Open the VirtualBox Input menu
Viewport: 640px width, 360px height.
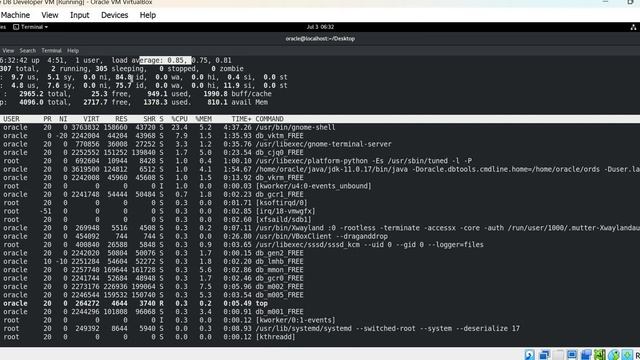pyautogui.click(x=80, y=15)
